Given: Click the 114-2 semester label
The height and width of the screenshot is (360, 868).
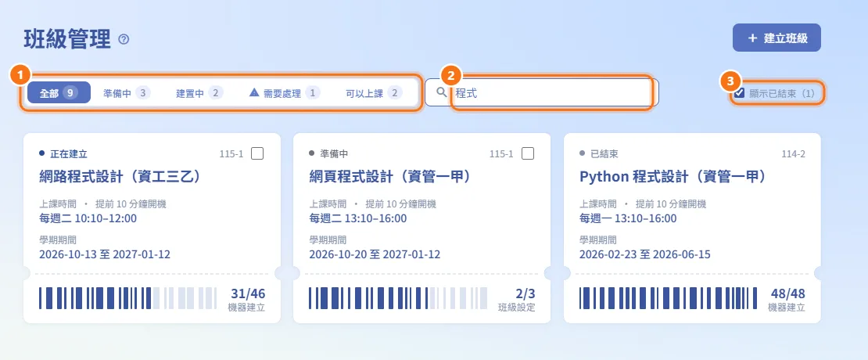Looking at the screenshot, I should pos(793,153).
